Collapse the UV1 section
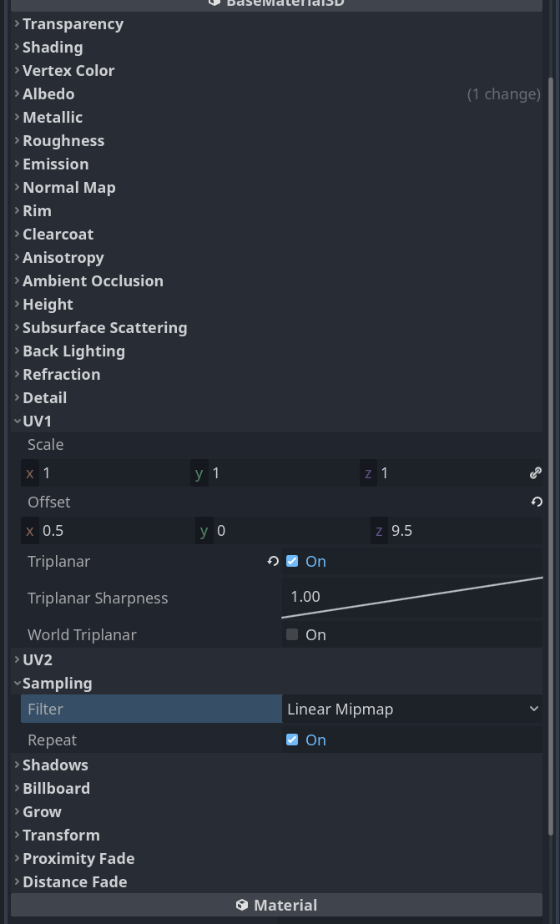The image size is (560, 924). (18, 421)
